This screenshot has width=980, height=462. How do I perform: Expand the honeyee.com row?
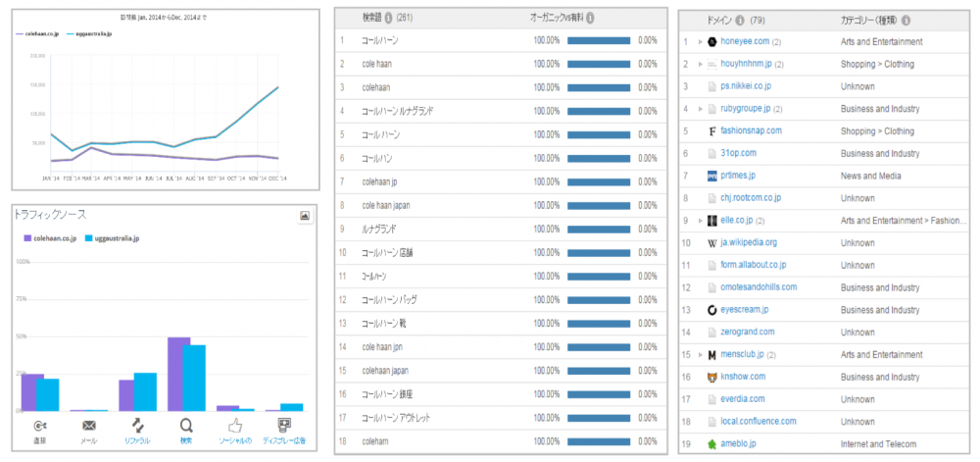(x=701, y=42)
